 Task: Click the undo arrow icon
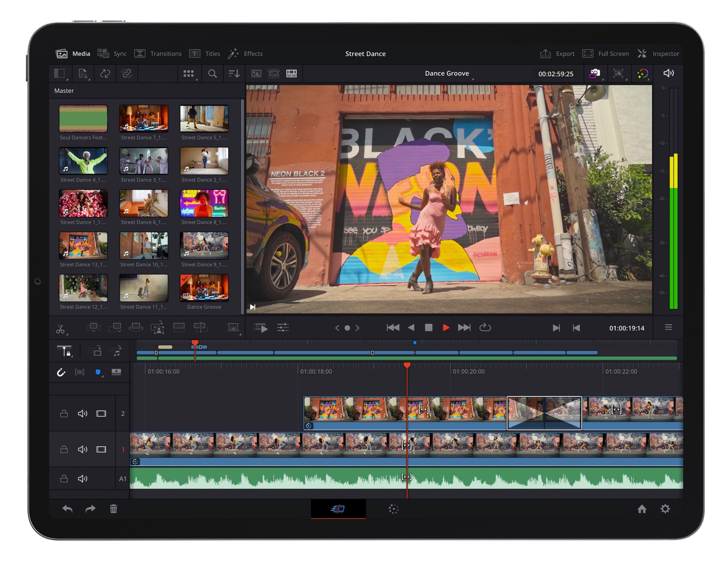pyautogui.click(x=67, y=509)
